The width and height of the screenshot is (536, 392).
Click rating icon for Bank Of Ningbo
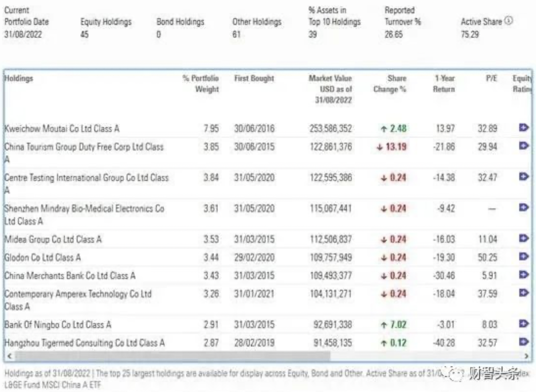tap(523, 324)
